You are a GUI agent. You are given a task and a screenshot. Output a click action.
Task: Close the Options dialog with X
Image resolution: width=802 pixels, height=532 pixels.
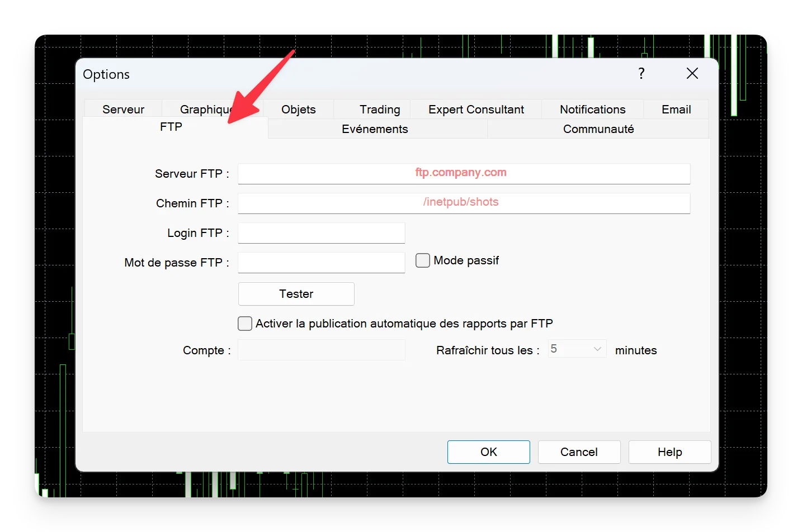[692, 74]
